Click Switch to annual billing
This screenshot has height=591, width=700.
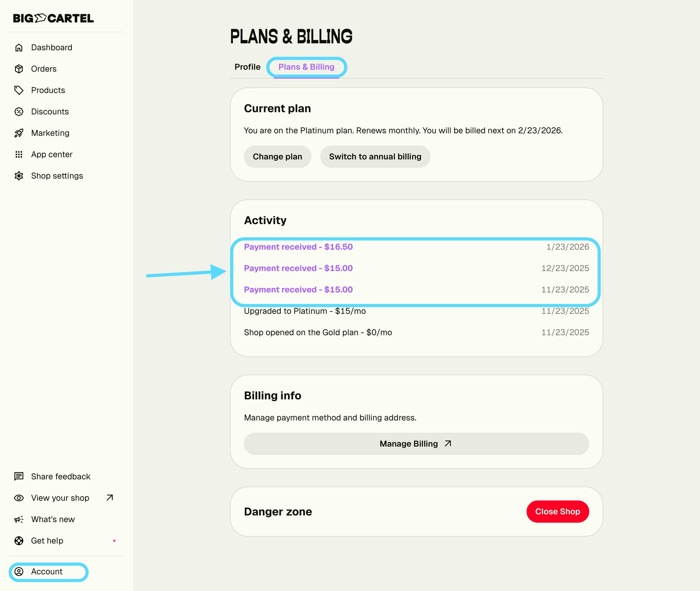click(x=375, y=156)
